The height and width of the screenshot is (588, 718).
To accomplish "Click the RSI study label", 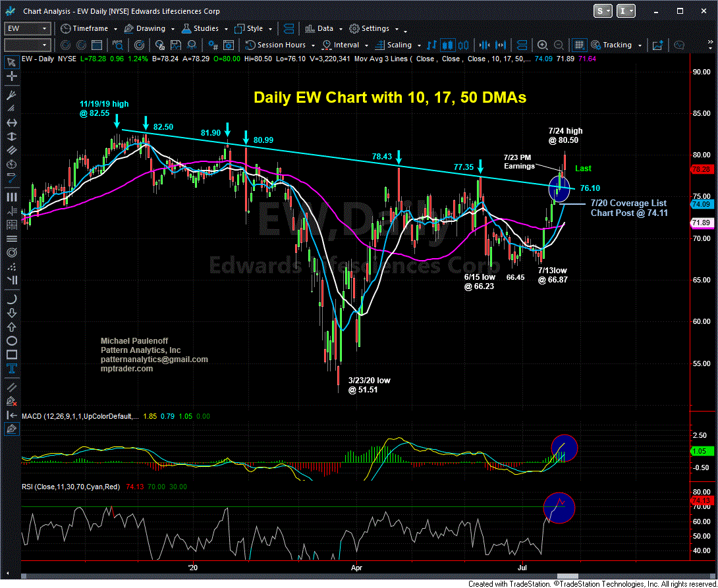I will pos(71,487).
